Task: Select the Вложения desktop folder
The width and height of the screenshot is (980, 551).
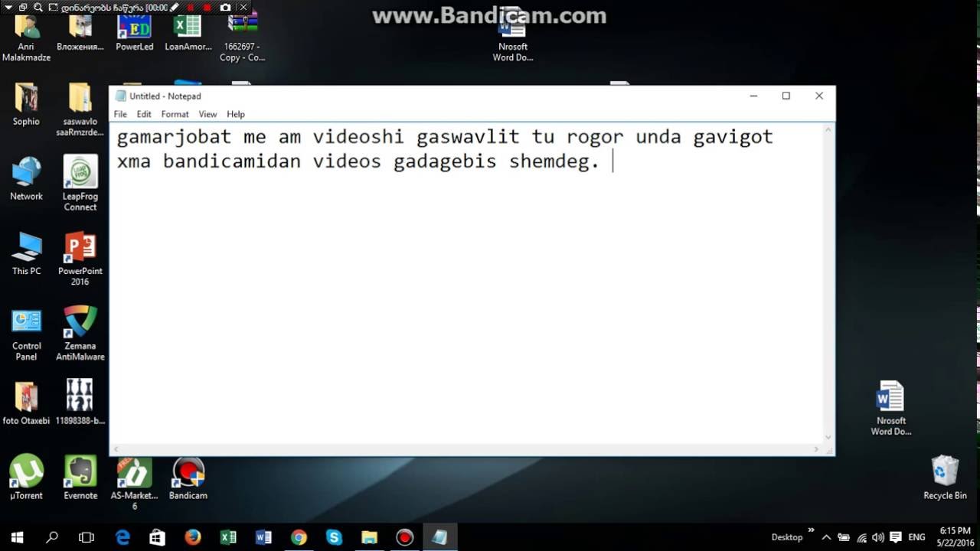Action: click(x=80, y=34)
